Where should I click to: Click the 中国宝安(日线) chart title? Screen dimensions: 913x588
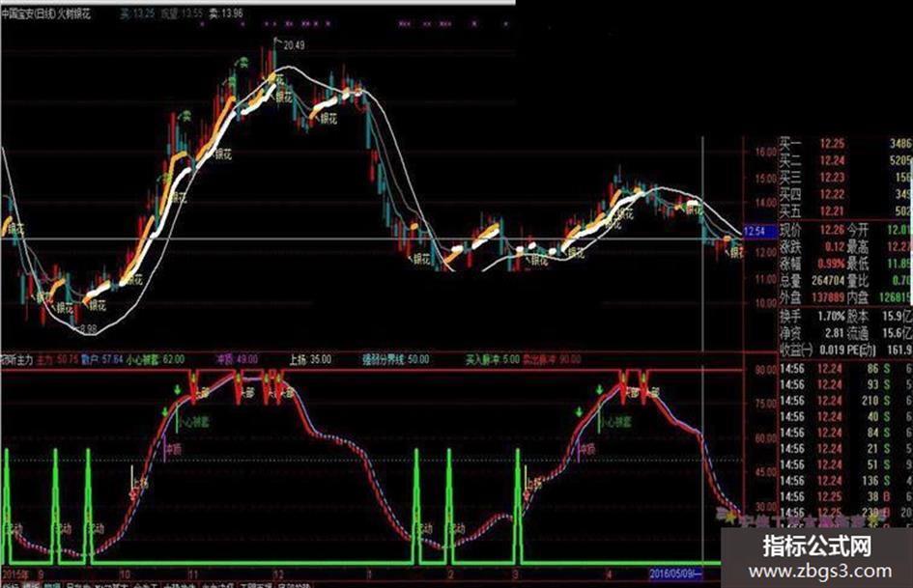pyautogui.click(x=28, y=14)
